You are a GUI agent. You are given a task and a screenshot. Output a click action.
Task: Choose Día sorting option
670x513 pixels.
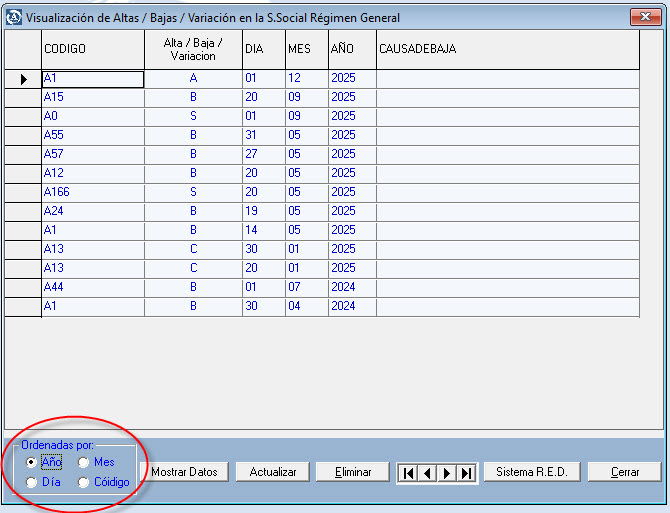pyautogui.click(x=32, y=482)
